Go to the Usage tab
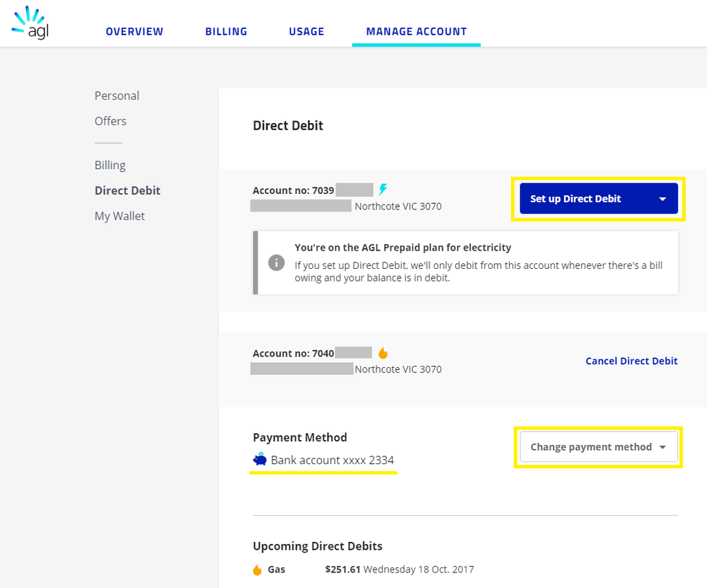Viewport: 707px width, 588px height. click(306, 32)
